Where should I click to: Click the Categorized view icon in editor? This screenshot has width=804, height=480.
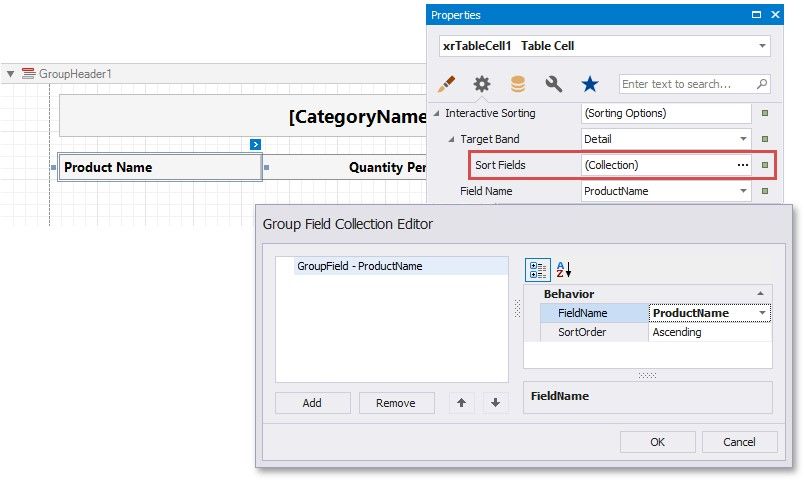coord(537,269)
